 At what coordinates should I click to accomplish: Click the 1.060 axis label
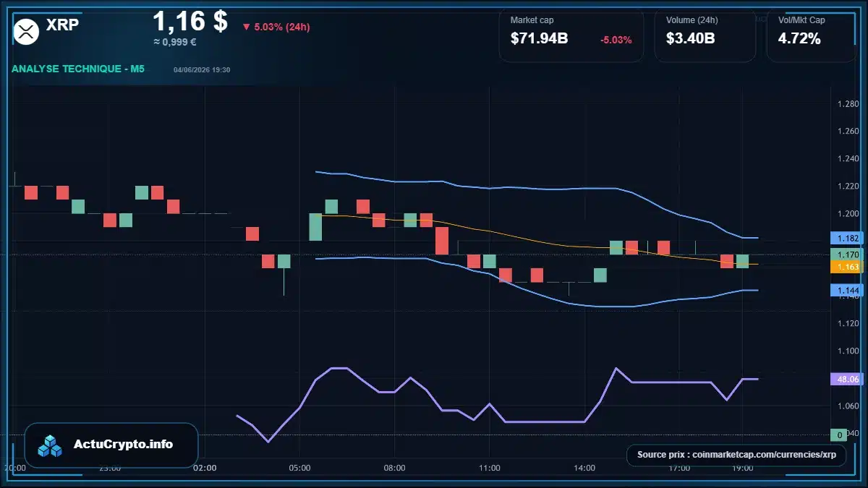click(x=848, y=406)
